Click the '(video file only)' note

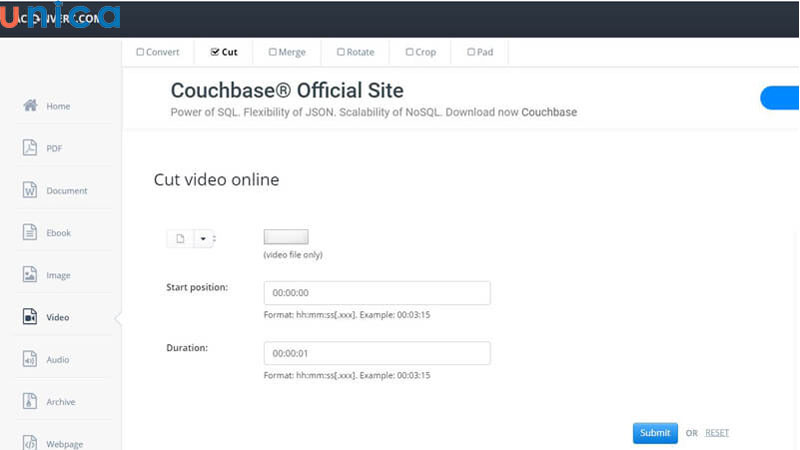click(x=293, y=255)
